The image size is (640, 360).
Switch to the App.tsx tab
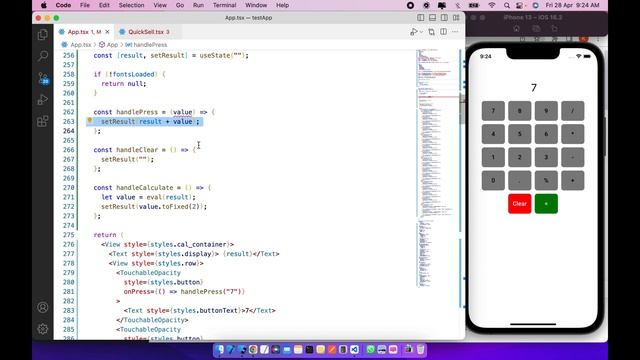pyautogui.click(x=84, y=32)
